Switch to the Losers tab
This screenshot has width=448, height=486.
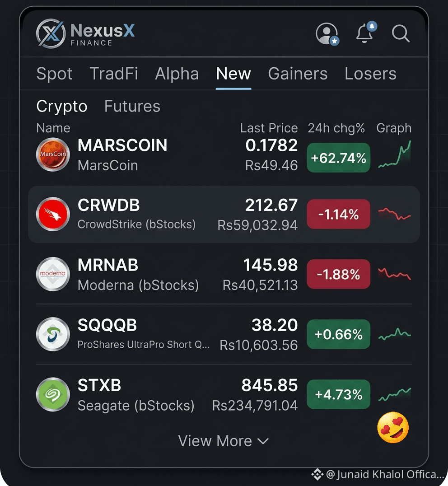point(370,74)
